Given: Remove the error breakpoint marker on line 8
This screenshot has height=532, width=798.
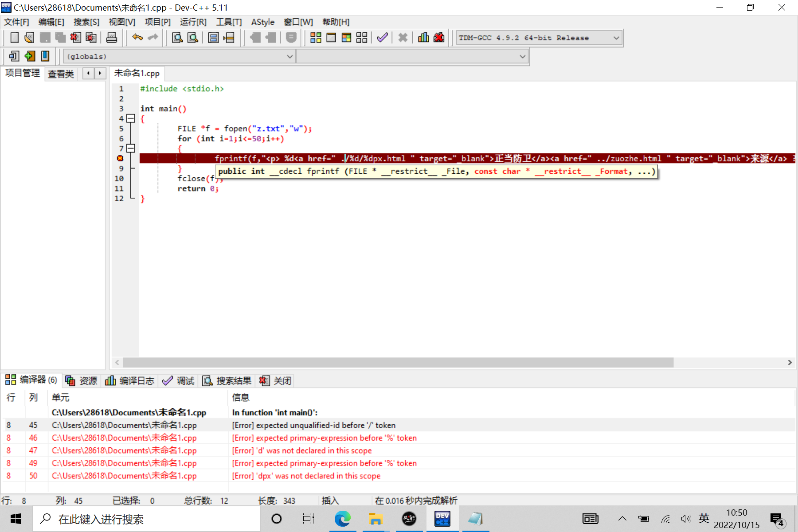Looking at the screenshot, I should point(120,158).
